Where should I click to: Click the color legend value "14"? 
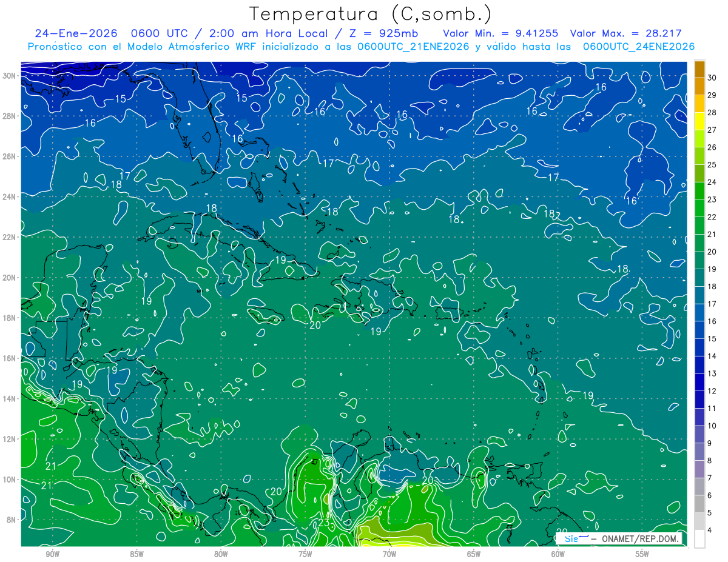pyautogui.click(x=712, y=356)
